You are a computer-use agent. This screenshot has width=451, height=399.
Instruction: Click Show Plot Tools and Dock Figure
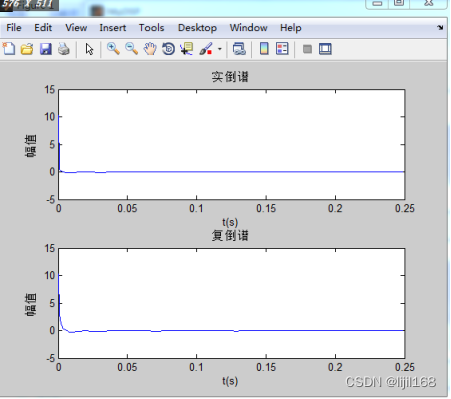(325, 49)
